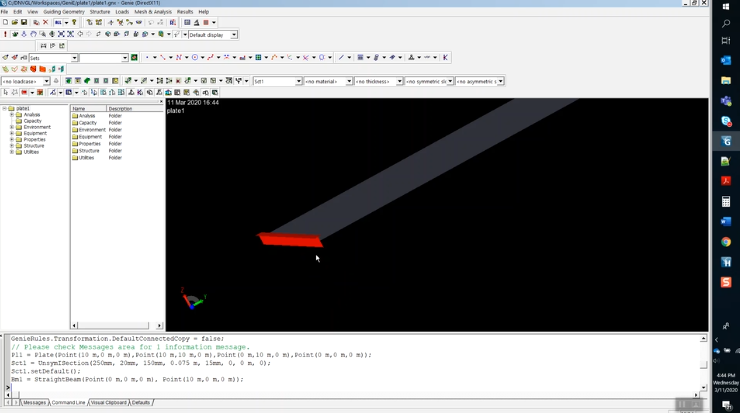This screenshot has height=413, width=740.
Task: Expand the Structure tree node
Action: [12, 146]
